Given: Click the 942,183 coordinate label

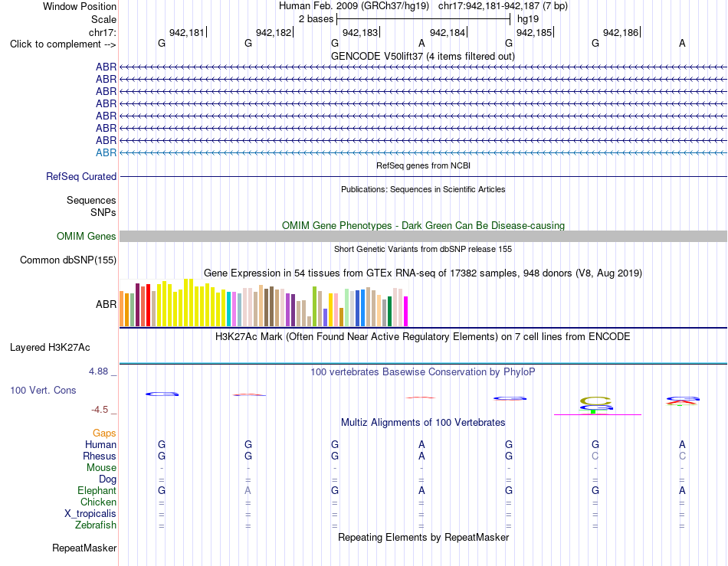Looking at the screenshot, I should (x=360, y=32).
